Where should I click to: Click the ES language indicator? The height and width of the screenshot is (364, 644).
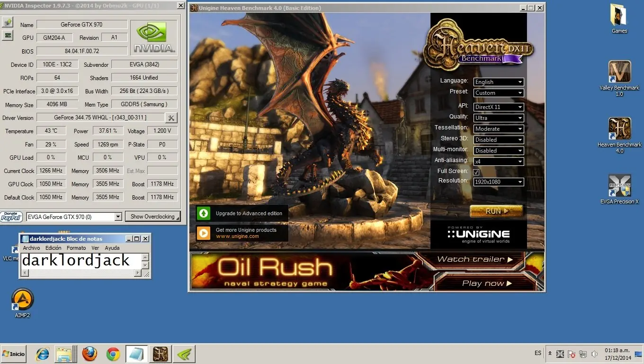tap(538, 353)
